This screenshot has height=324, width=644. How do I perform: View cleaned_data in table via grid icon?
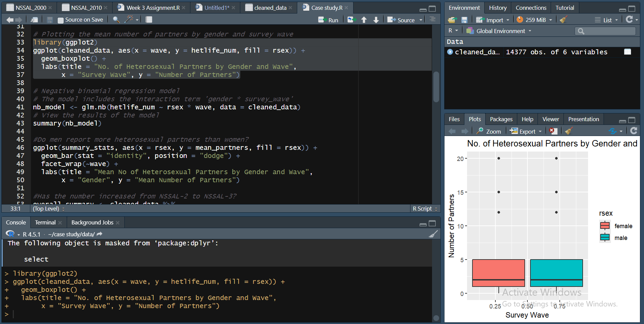click(627, 52)
